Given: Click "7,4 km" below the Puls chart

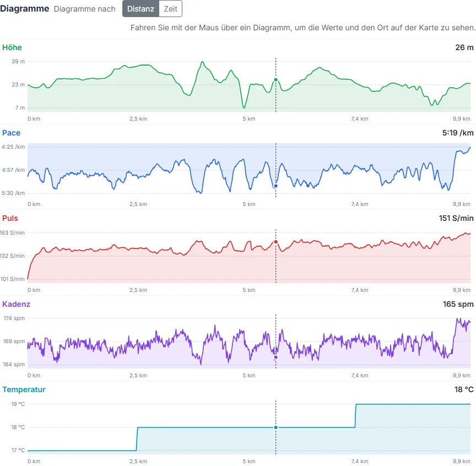Looking at the screenshot, I should coord(360,290).
